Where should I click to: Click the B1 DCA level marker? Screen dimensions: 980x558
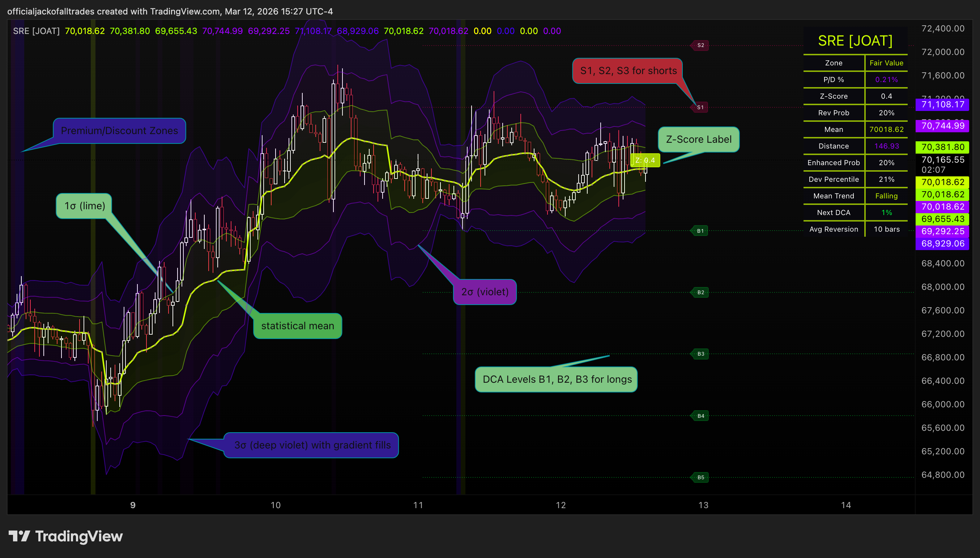(x=700, y=231)
